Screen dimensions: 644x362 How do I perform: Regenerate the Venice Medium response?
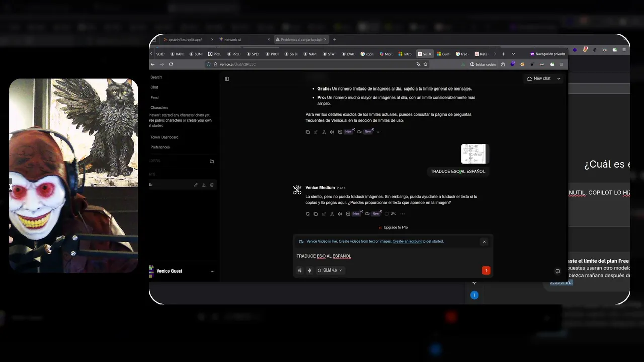[308, 214]
